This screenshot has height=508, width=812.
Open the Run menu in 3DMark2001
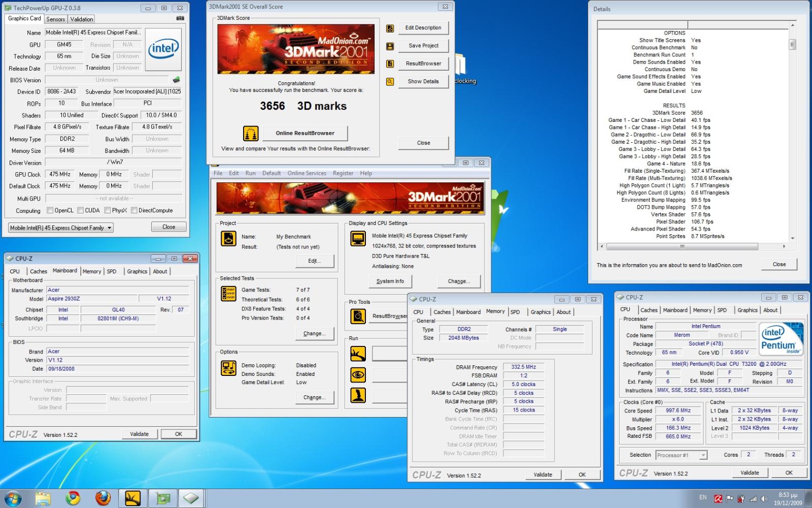(251, 173)
